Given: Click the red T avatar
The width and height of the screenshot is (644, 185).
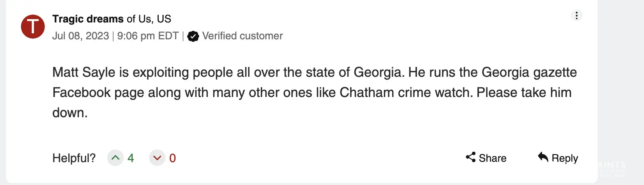Looking at the screenshot, I should (x=33, y=27).
